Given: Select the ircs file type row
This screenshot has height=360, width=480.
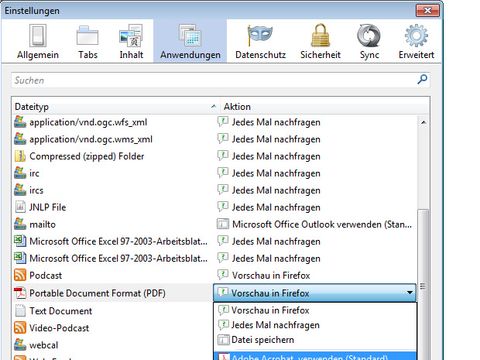Looking at the screenshot, I should 215,190.
